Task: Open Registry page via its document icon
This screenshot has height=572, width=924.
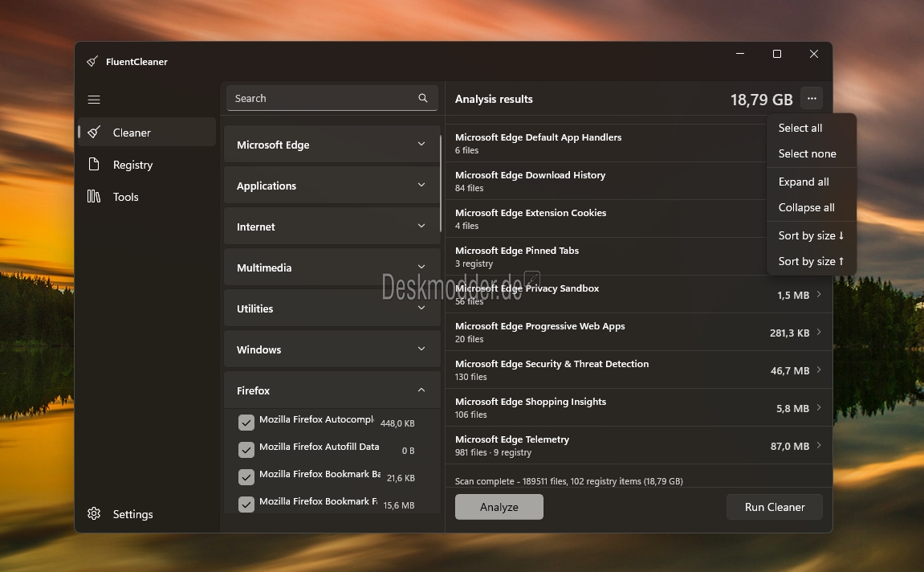Action: click(95, 165)
